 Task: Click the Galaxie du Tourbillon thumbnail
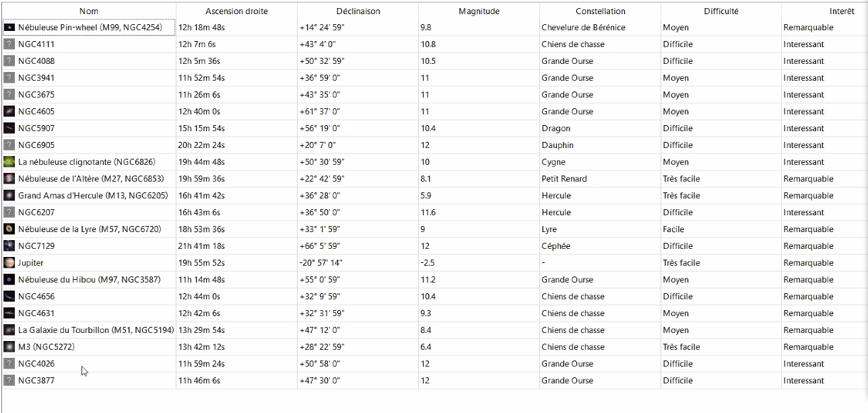(x=9, y=330)
